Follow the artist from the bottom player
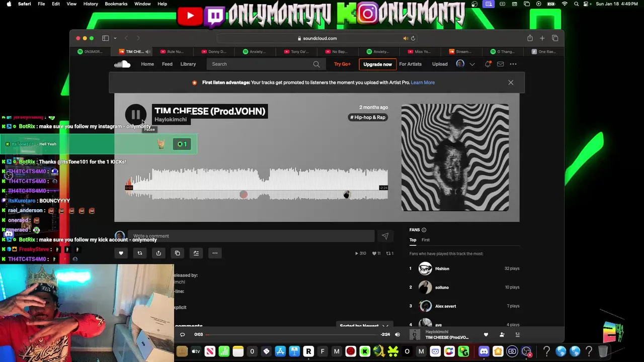The image size is (644, 362). [502, 334]
